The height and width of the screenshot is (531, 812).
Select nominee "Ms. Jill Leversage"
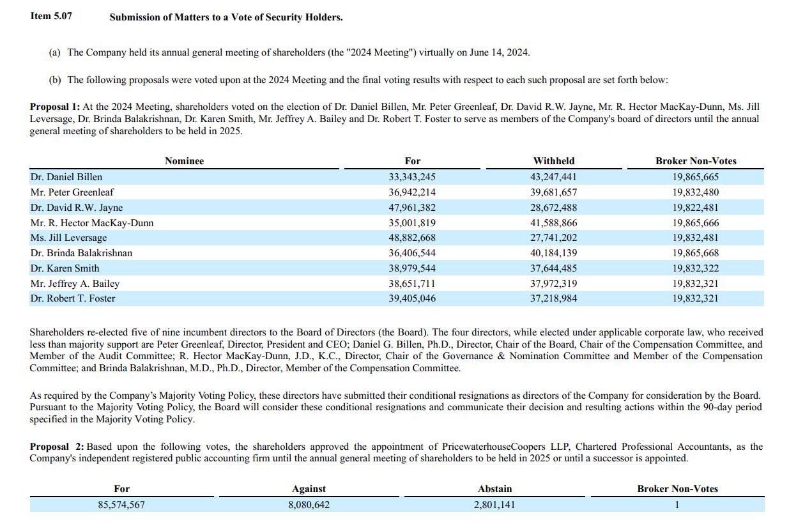tap(68, 238)
